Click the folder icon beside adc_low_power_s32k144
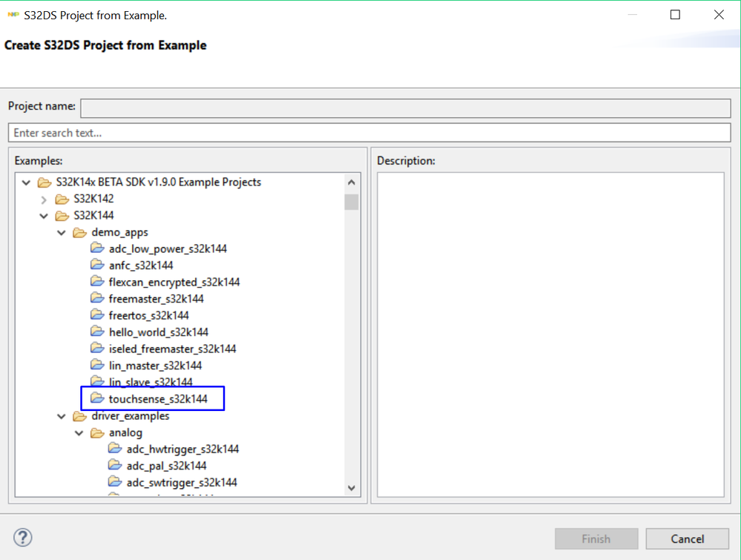Viewport: 741px width, 560px height. [97, 248]
